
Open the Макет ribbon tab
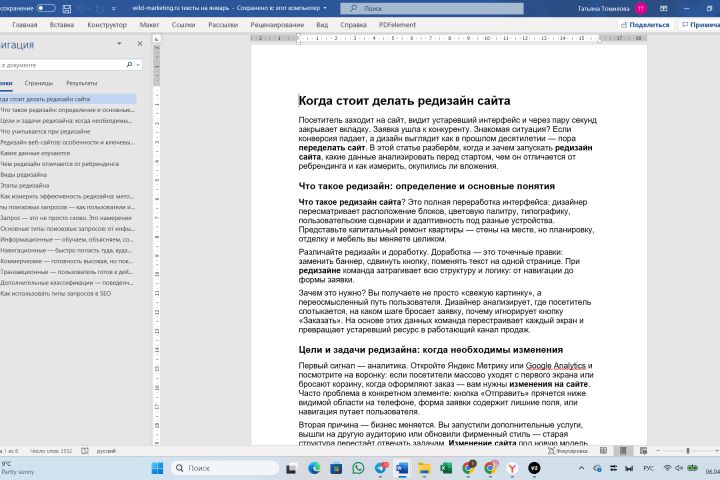149,25
